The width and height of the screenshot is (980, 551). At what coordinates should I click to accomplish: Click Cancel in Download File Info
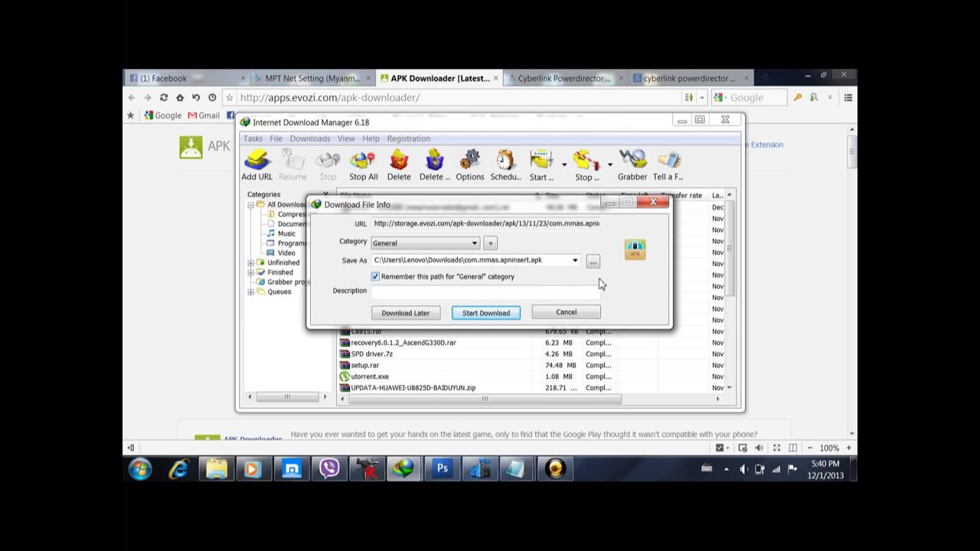point(567,312)
